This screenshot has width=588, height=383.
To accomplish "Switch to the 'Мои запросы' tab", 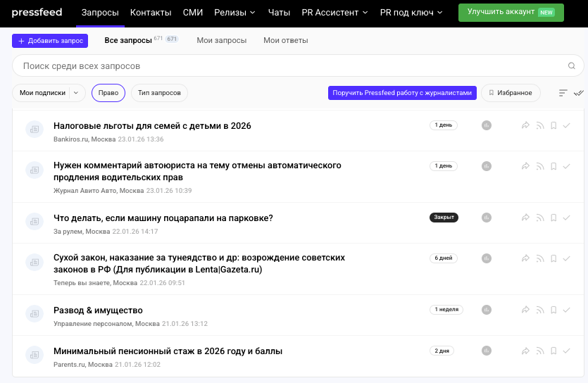I will (221, 41).
